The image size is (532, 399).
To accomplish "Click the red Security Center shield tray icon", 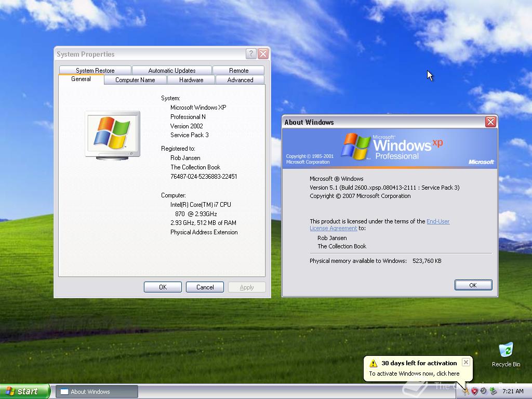I will tap(475, 392).
